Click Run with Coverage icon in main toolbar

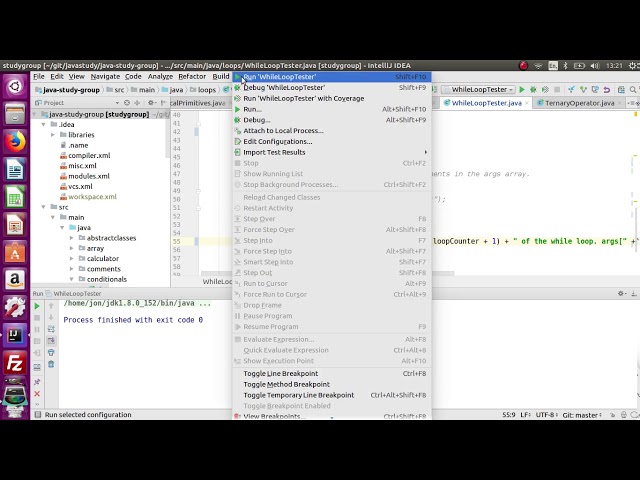(545, 89)
